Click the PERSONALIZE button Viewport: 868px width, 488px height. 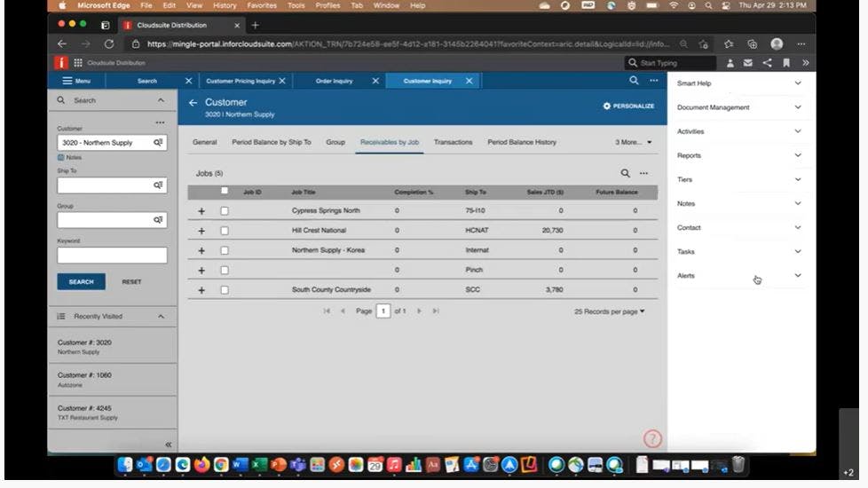[x=628, y=106]
